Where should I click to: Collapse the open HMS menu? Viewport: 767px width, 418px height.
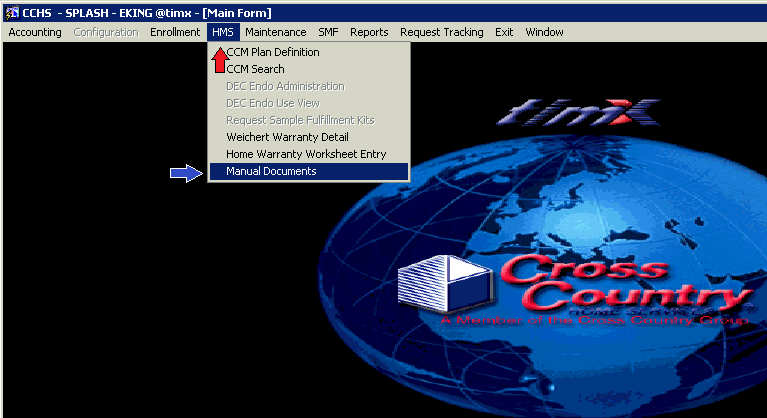[223, 32]
